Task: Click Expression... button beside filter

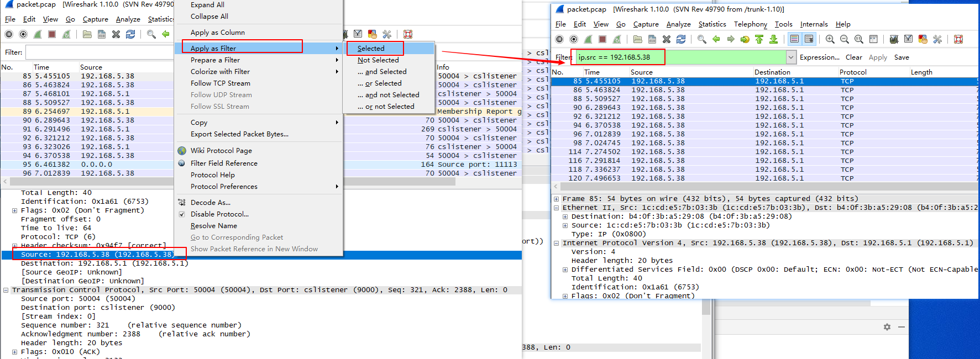Action: coord(819,57)
